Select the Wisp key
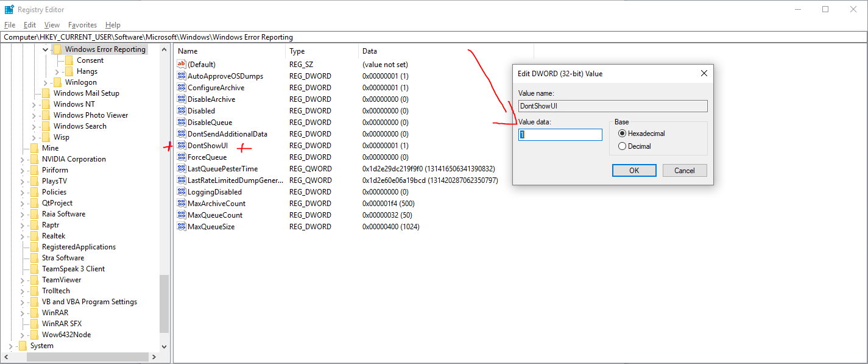The height and width of the screenshot is (364, 868). [x=62, y=137]
